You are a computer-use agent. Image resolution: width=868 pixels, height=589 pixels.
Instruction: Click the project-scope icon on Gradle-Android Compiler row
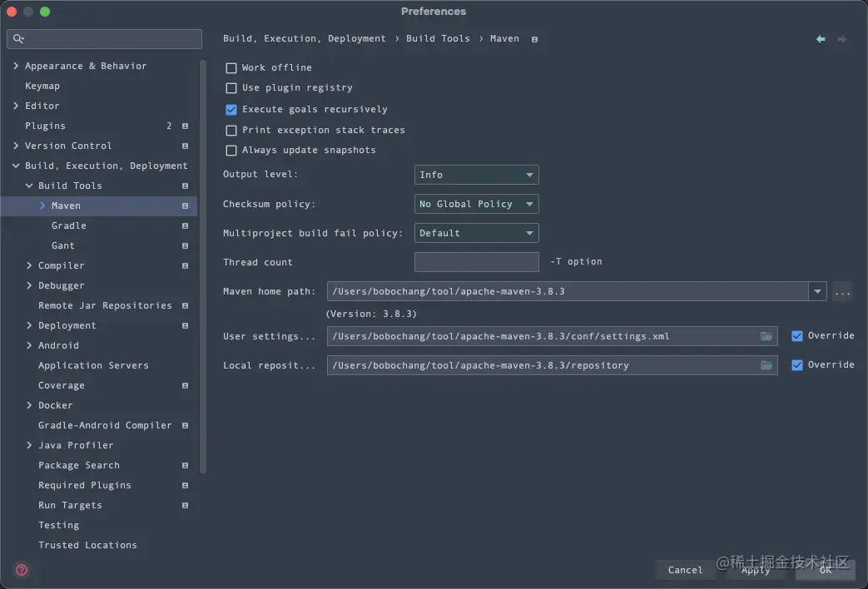coord(185,425)
